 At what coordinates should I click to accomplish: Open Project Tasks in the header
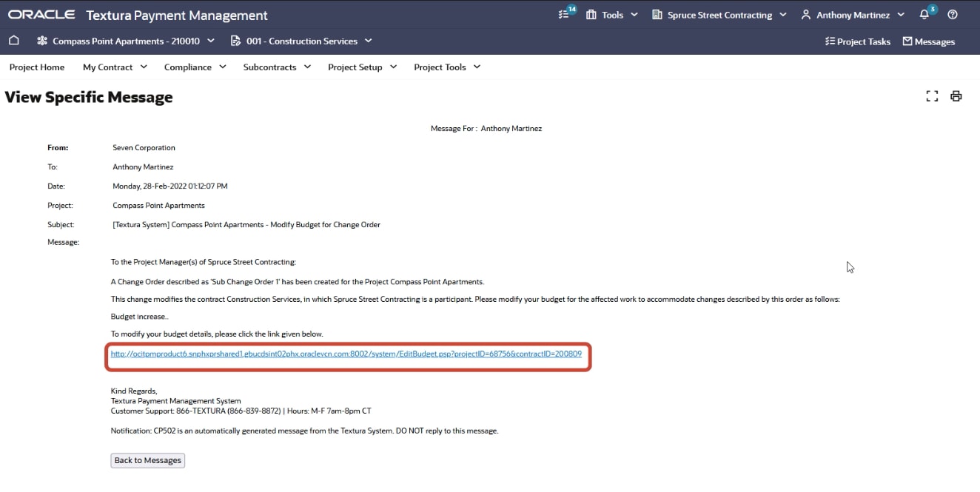[864, 41]
